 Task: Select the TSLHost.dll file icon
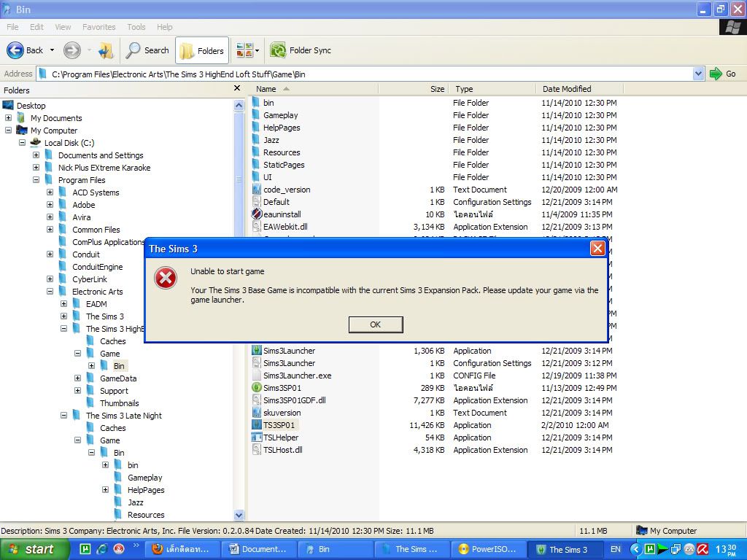[256, 449]
